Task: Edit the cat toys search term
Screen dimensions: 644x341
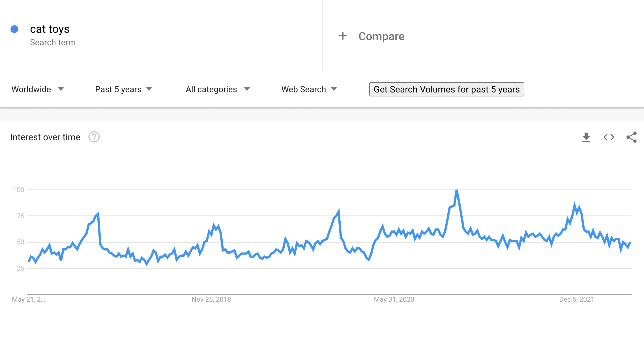Action: click(50, 29)
